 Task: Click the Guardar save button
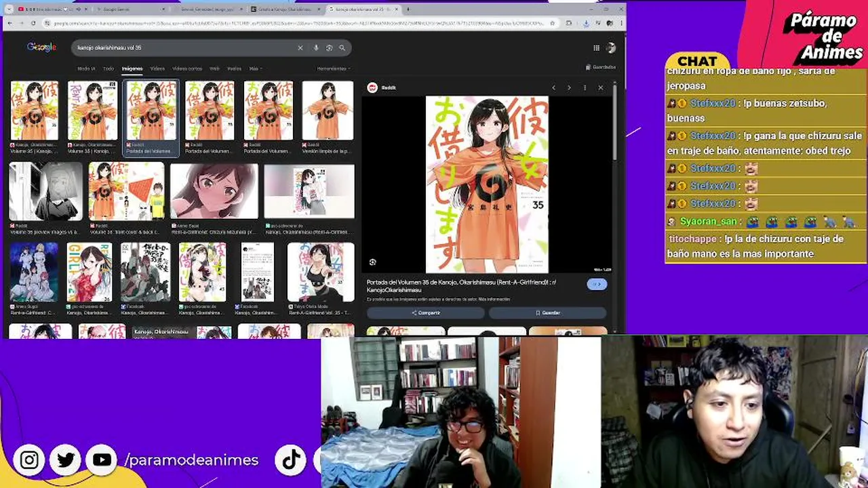click(x=547, y=312)
